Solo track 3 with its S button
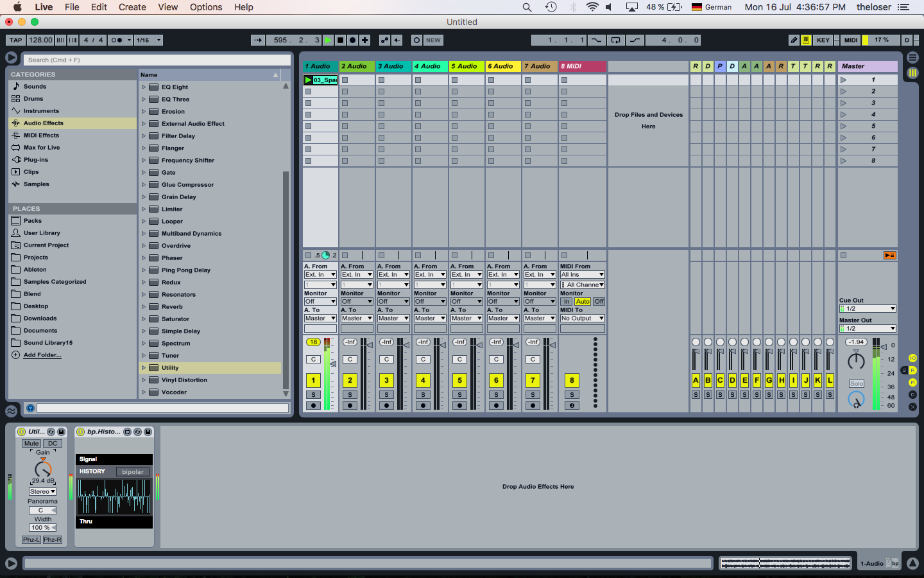The width and height of the screenshot is (924, 578). [386, 394]
